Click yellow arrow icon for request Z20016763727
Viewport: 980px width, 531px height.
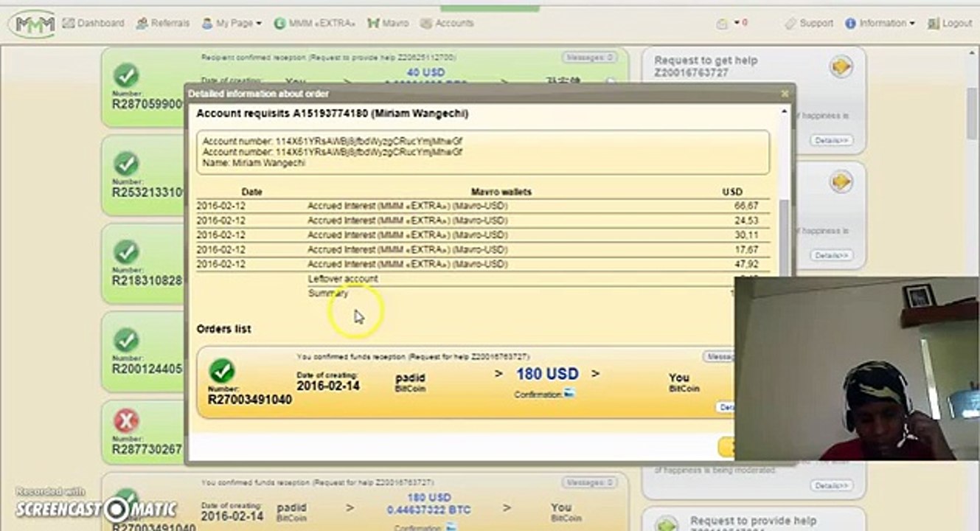point(841,67)
